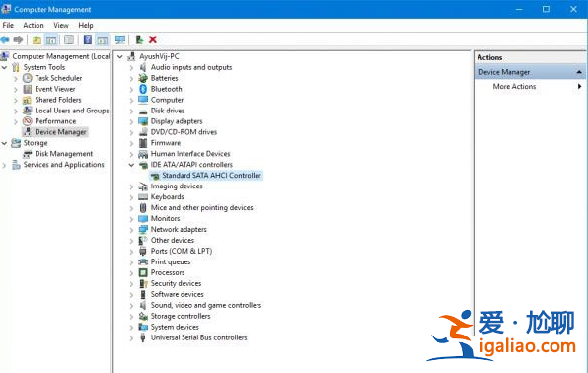Image resolution: width=588 pixels, height=373 pixels.
Task: Select the Software devices category
Action: point(177,295)
